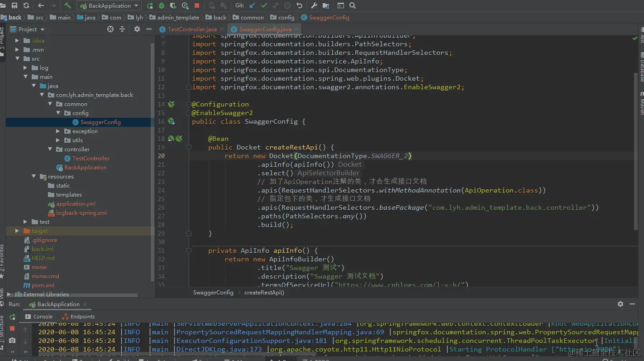Expand the .idea folder
The image size is (644, 361).
pos(17,40)
